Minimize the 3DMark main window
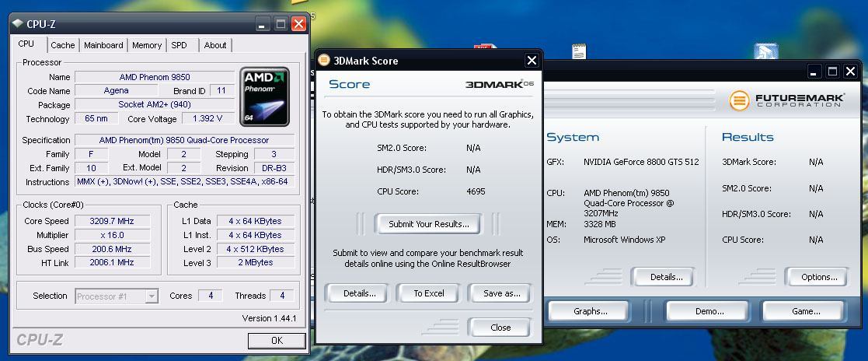Image resolution: width=868 pixels, height=361 pixels. [814, 72]
